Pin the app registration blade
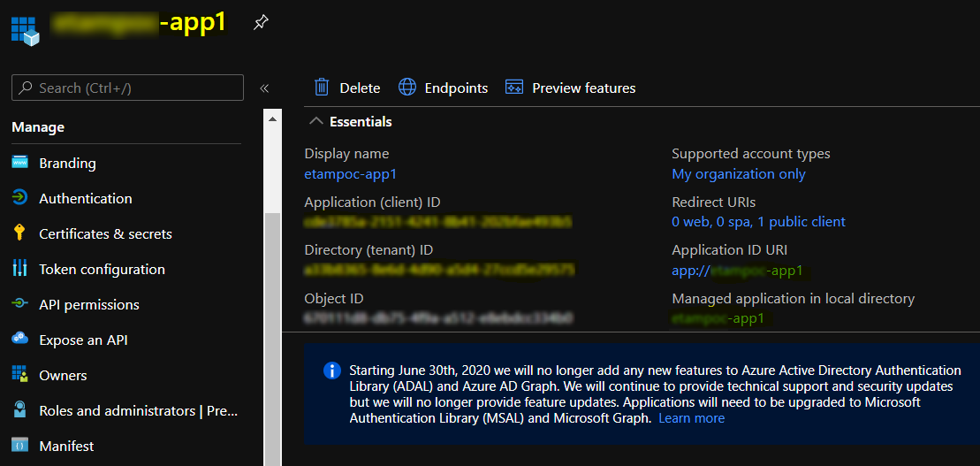 (x=260, y=24)
